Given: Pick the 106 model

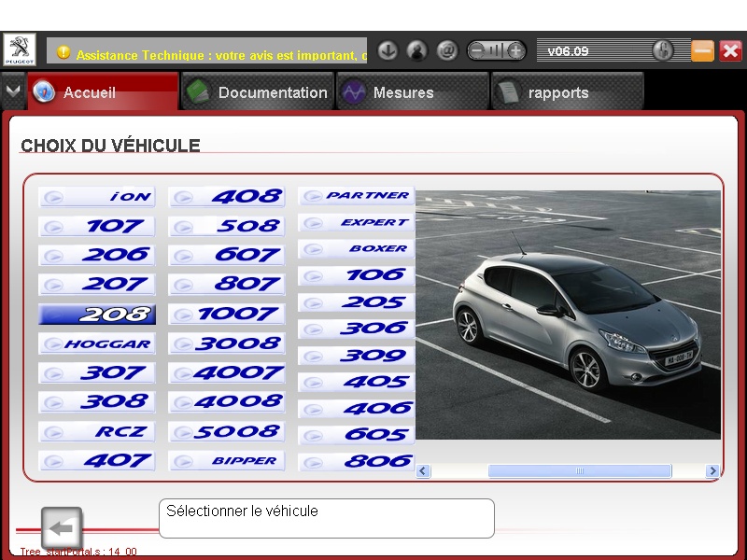Looking at the screenshot, I should coord(357,275).
